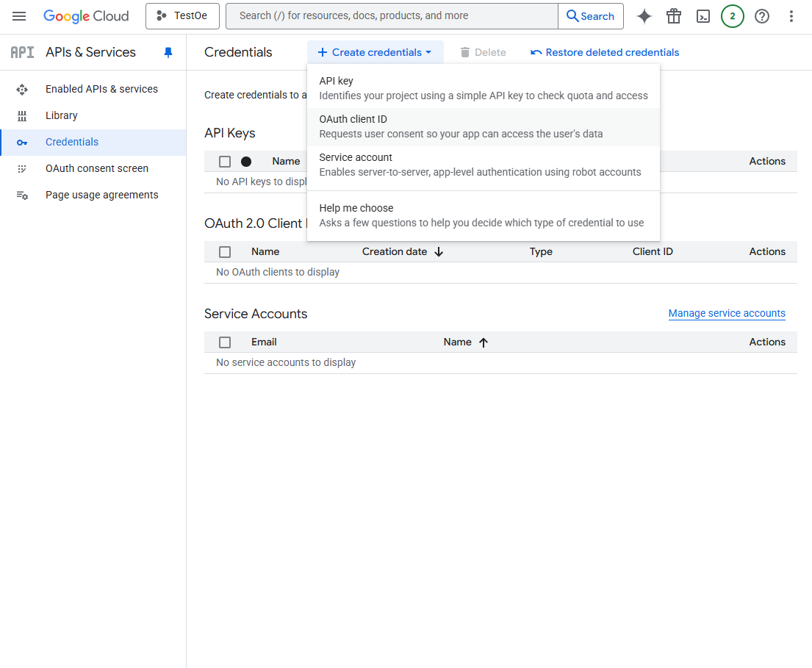Screen dimensions: 812x668
Task: Click the Library sidebar icon
Action: 22,116
